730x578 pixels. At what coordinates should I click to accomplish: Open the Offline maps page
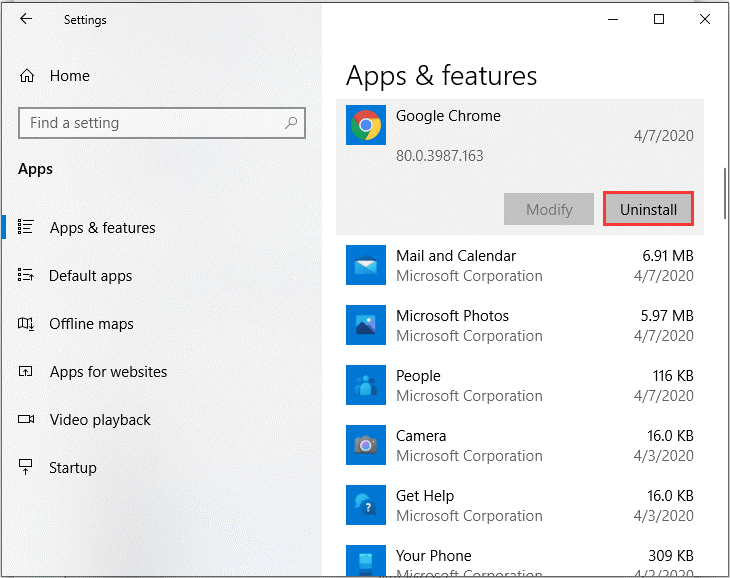(91, 324)
